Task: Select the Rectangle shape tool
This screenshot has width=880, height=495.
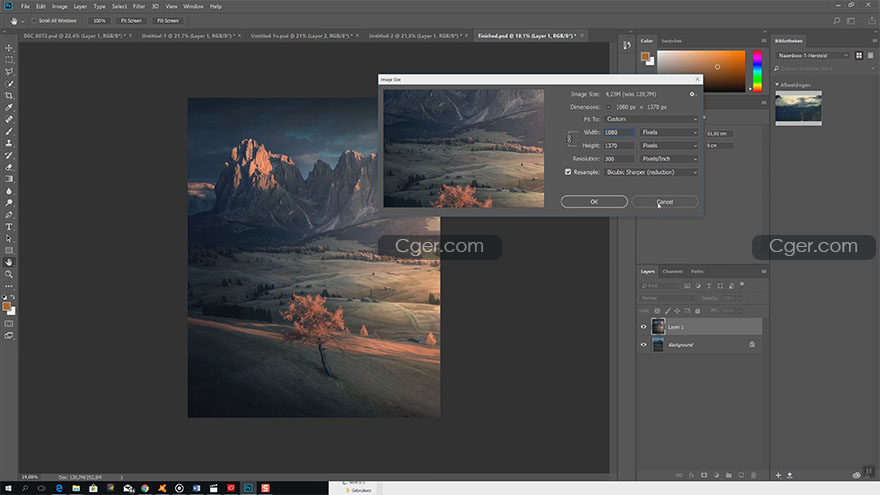Action: (x=9, y=251)
